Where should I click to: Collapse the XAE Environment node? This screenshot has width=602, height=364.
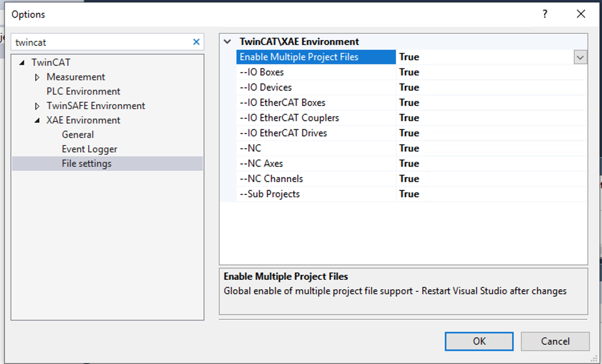click(x=37, y=120)
